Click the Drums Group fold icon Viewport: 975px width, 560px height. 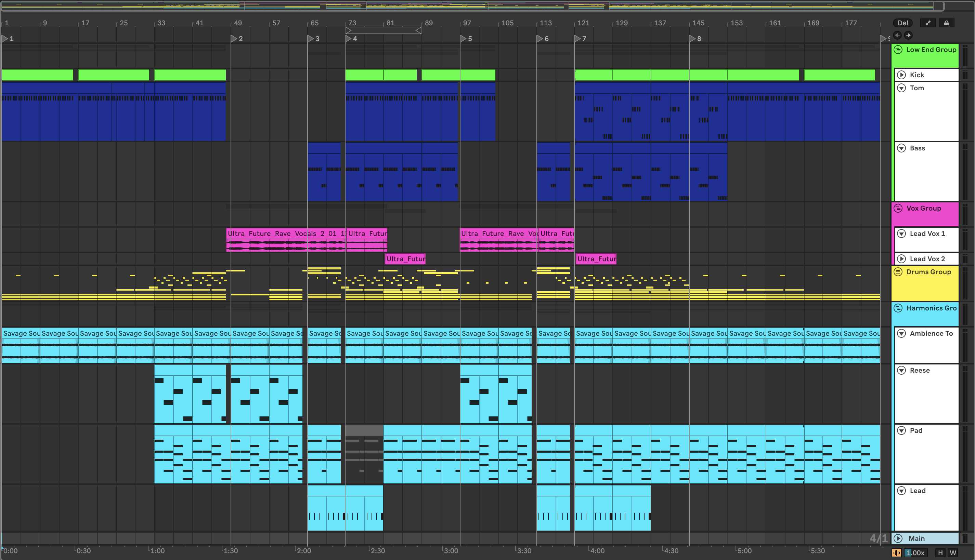tap(898, 272)
